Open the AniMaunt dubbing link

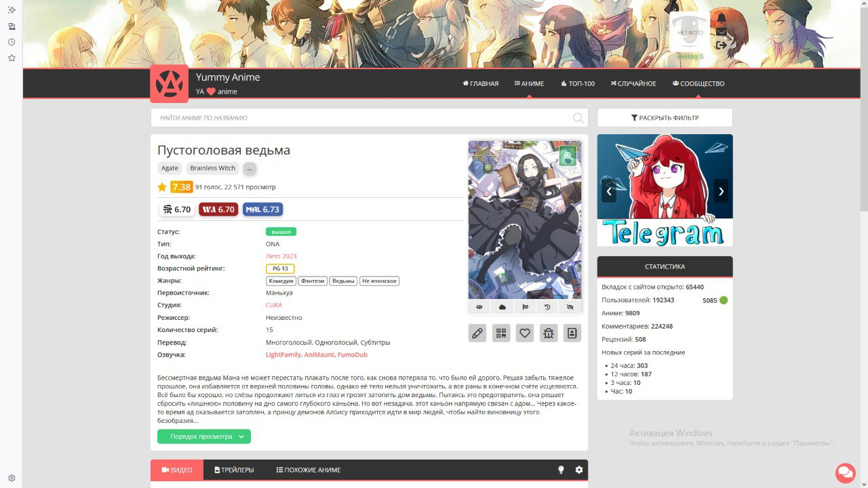click(319, 354)
